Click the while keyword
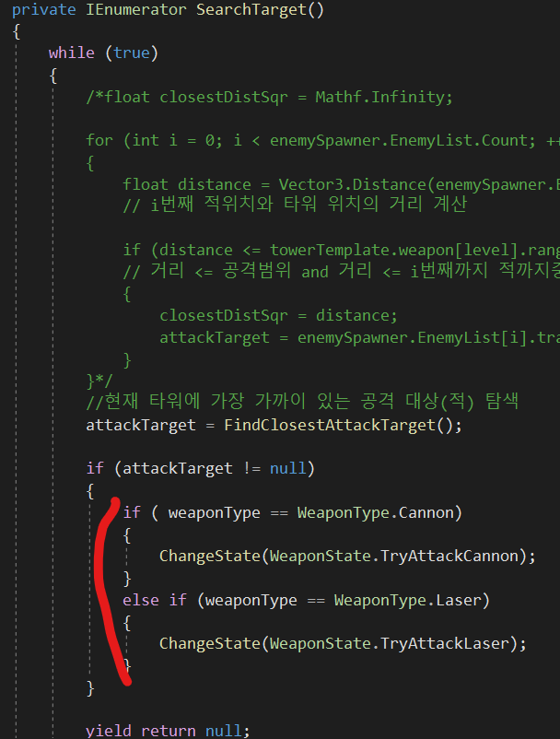 tap(71, 53)
